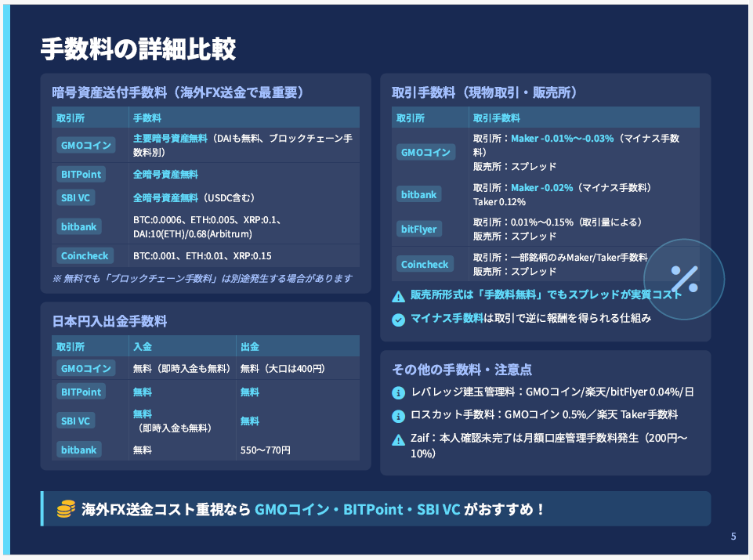Click the gold coins icon in bottom banner
This screenshot has height=560, width=753.
pos(66,509)
